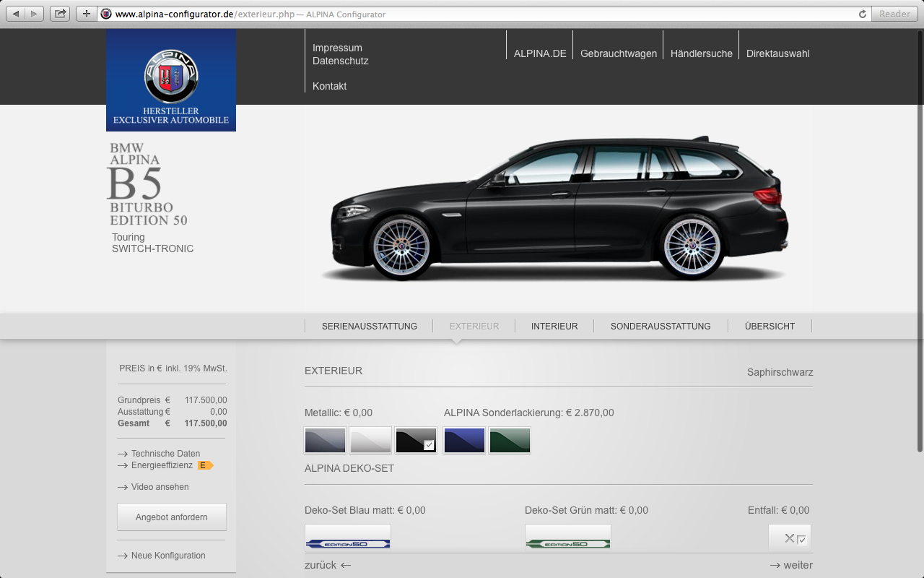Open the Safari share button
Screen dimensions: 924x578
[60, 14]
